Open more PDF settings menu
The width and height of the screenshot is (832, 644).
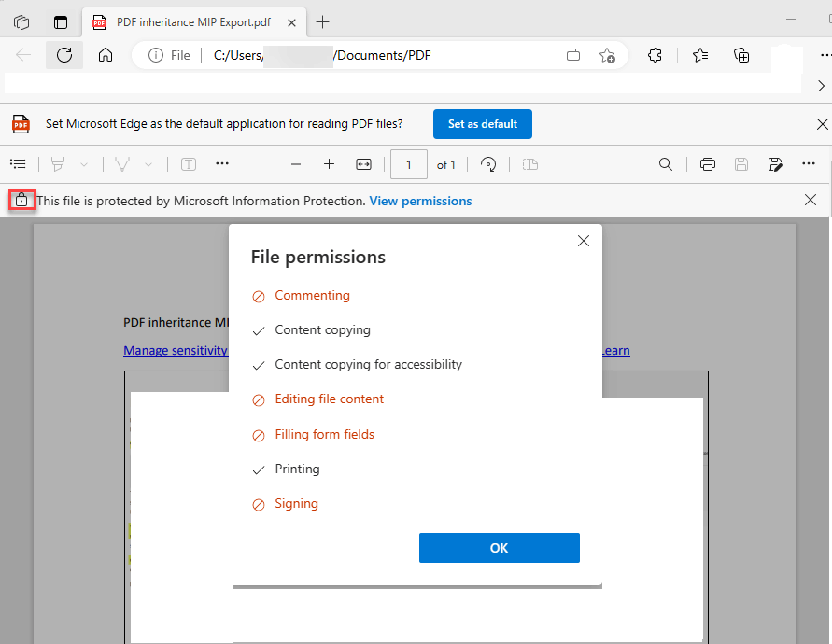pyautogui.click(x=809, y=163)
